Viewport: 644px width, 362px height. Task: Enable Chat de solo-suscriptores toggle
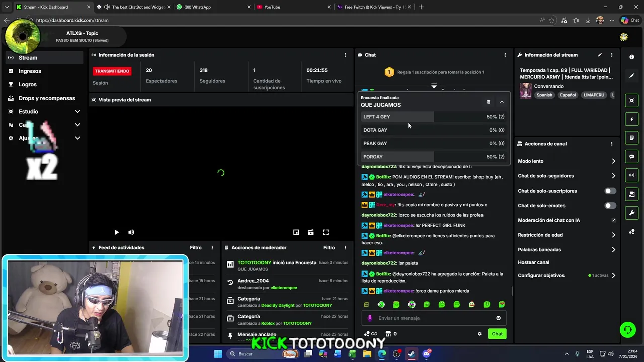[x=610, y=191]
